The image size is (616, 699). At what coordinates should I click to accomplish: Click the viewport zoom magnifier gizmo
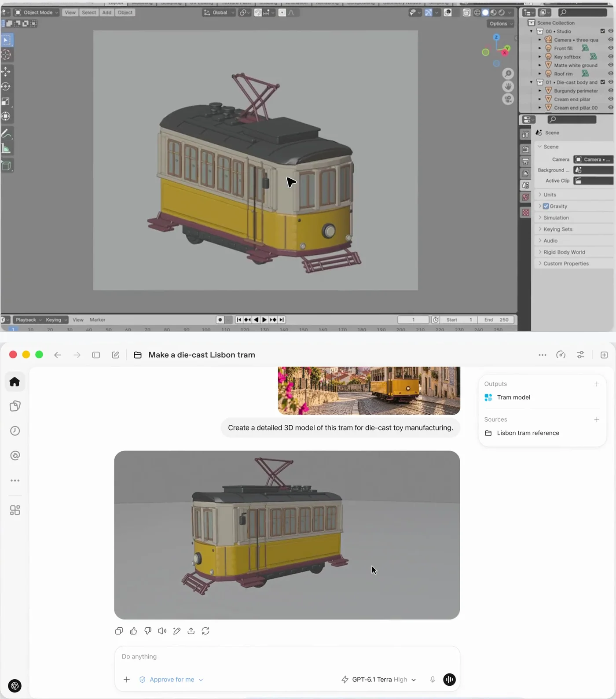tap(508, 74)
